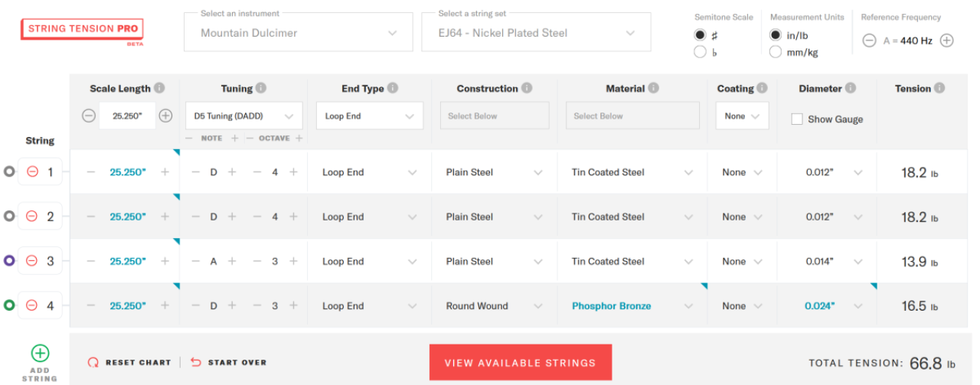Click the Start Over link
The width and height of the screenshot is (980, 385).
click(x=228, y=363)
